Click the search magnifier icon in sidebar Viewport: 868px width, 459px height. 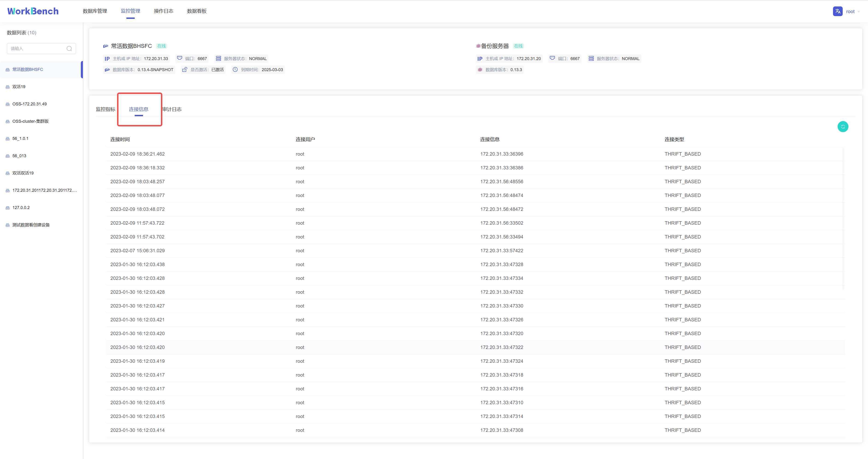pyautogui.click(x=69, y=48)
